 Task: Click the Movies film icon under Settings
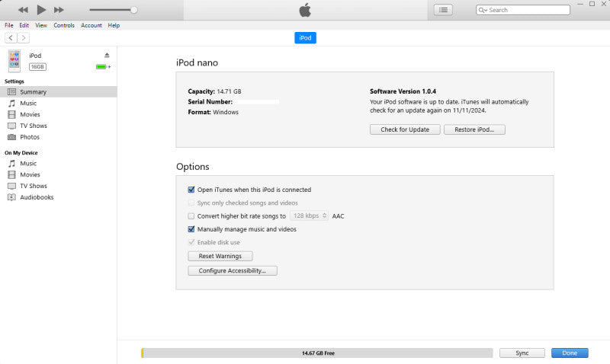click(12, 114)
